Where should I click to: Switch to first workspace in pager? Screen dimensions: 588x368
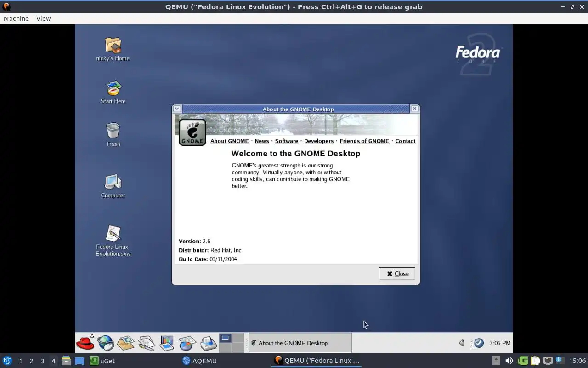click(225, 338)
